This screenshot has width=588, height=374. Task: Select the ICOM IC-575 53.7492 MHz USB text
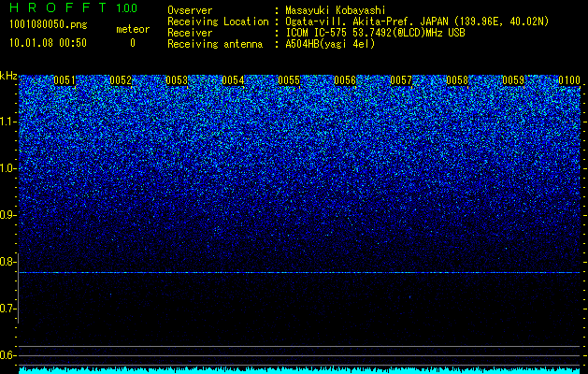375,33
